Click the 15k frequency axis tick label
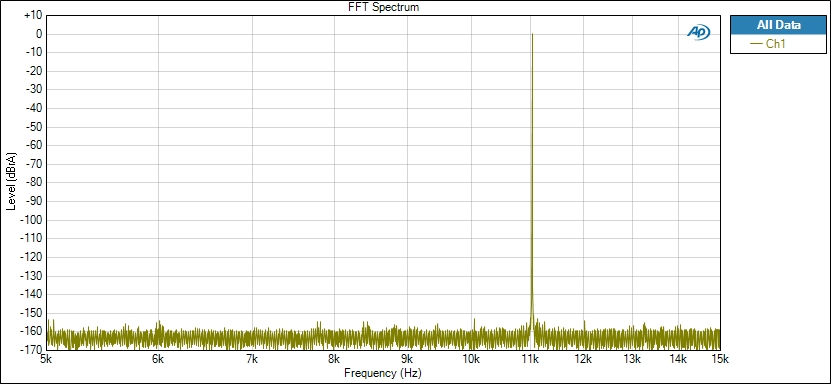 coord(719,359)
